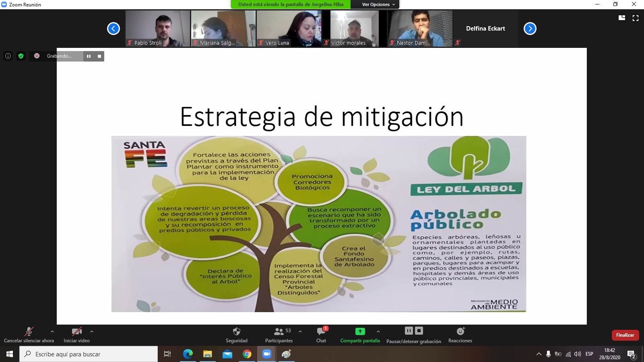Screen dimensions: 644x362
Task: Open notification center icon
Action: click(632, 354)
